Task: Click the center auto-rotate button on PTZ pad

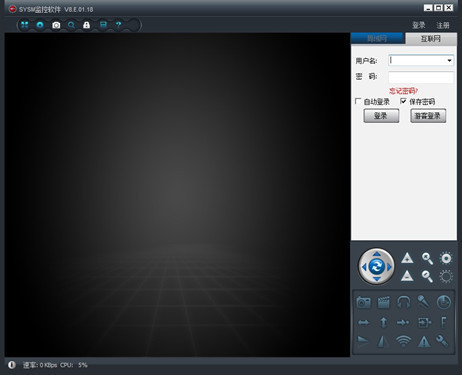Action: pyautogui.click(x=376, y=266)
